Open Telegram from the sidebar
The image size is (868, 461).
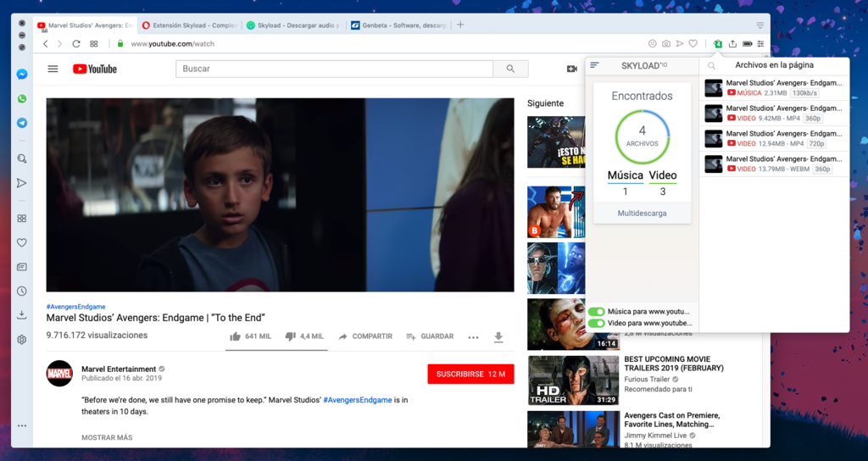click(x=22, y=123)
